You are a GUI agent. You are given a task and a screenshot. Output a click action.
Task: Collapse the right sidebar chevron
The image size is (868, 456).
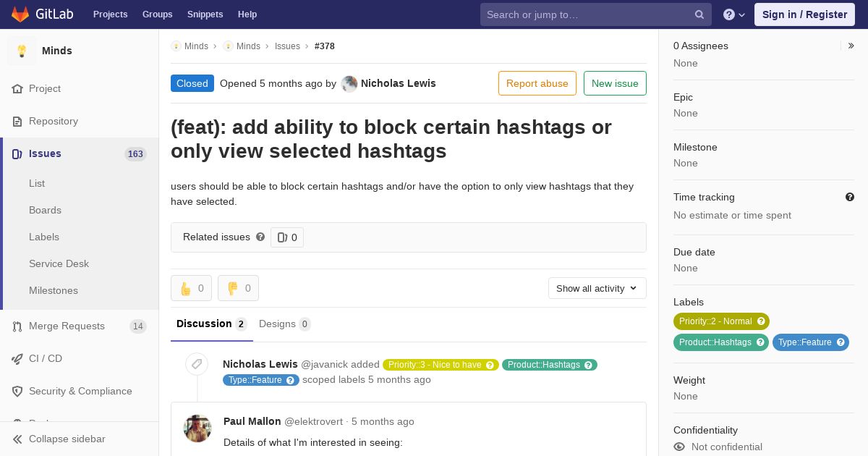tap(851, 46)
